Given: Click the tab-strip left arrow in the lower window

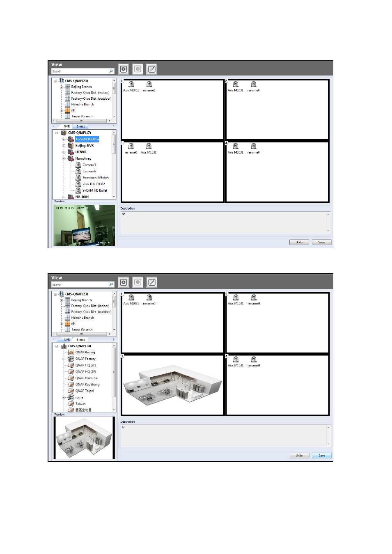Looking at the screenshot, I should [53, 339].
